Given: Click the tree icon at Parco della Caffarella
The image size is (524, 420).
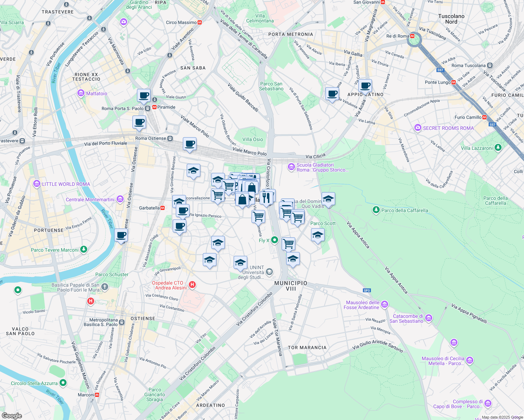Looking at the screenshot, I should 376,210.
